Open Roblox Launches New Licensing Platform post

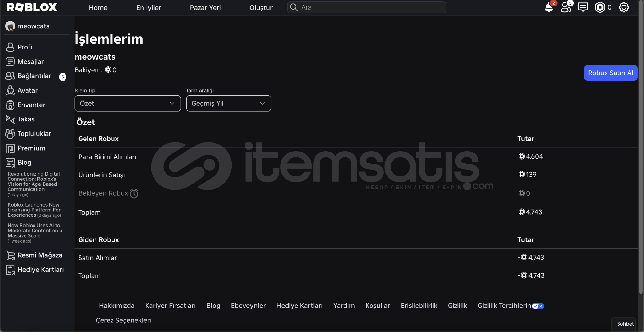[x=34, y=210]
